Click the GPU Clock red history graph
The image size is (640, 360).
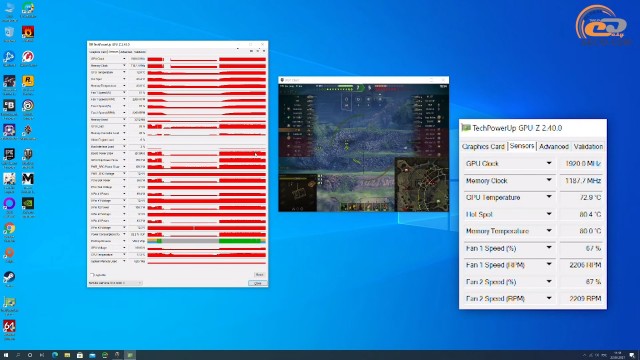(207, 59)
